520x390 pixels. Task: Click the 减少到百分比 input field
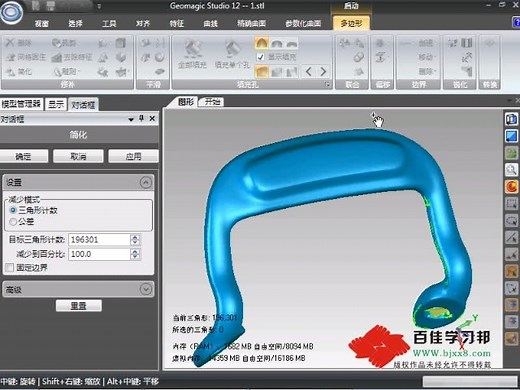(x=99, y=254)
